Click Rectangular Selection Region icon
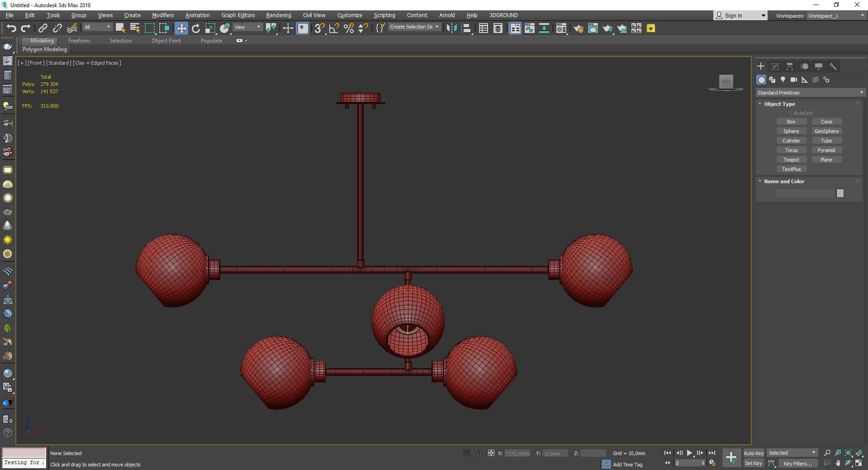 coord(150,28)
